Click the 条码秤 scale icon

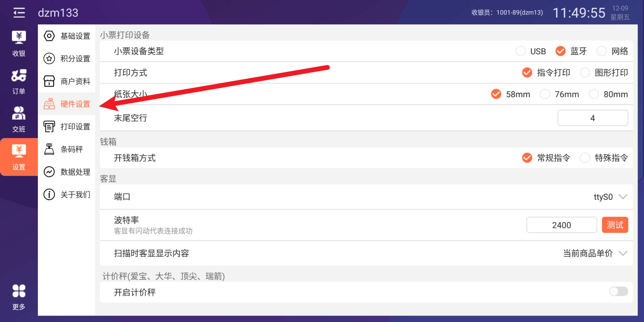point(49,149)
